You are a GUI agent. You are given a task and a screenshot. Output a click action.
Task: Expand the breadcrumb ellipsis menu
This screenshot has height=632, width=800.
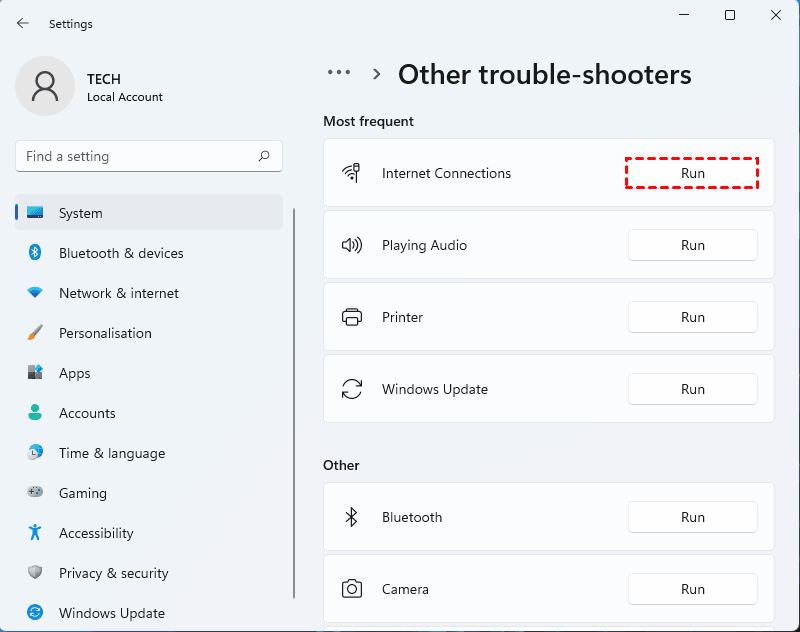339,73
